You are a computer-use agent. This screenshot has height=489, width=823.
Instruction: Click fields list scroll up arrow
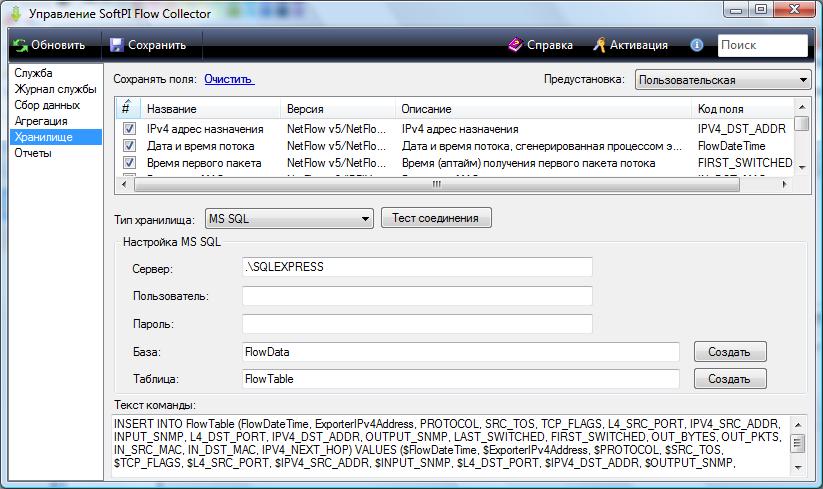point(801,107)
